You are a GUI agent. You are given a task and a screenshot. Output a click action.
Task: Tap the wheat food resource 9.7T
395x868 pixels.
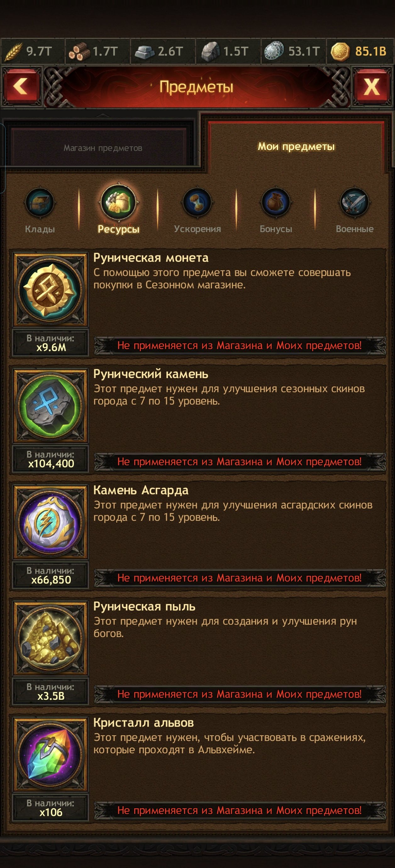click(32, 51)
